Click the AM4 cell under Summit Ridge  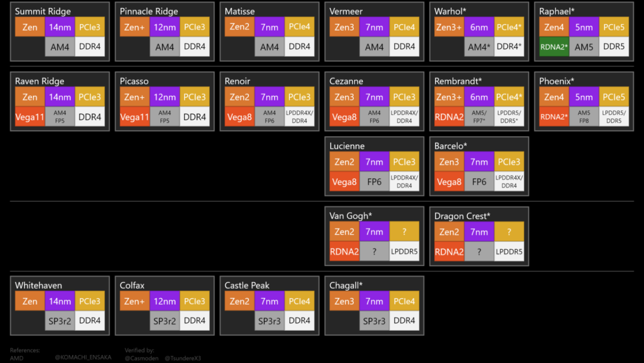tap(60, 47)
